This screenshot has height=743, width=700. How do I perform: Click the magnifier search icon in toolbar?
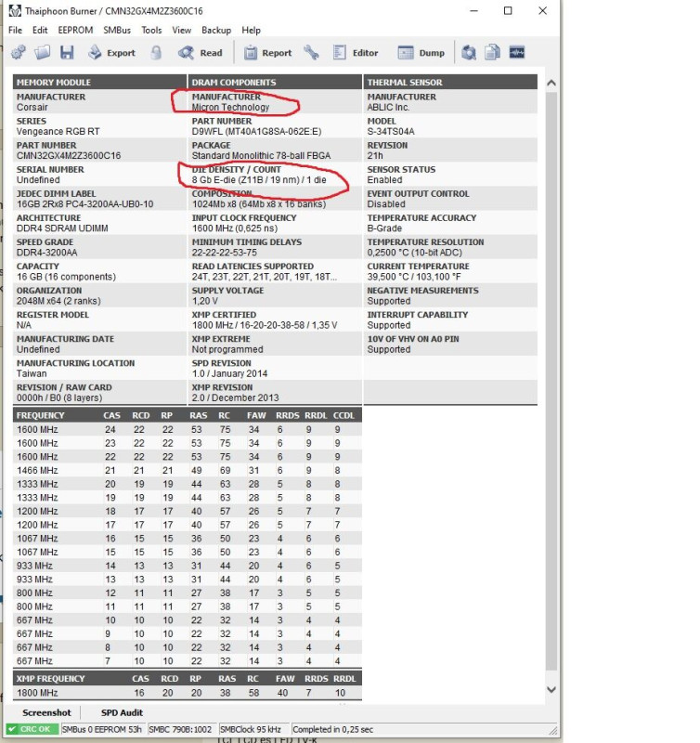469,53
